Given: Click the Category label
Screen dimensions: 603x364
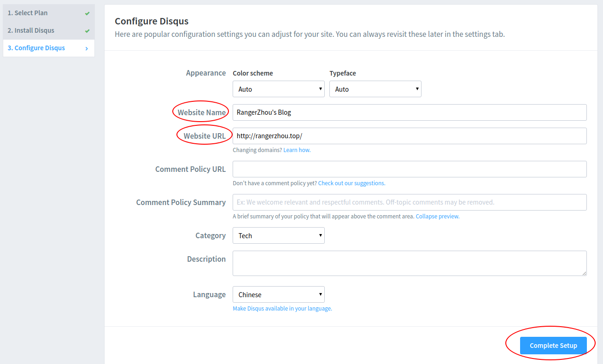Looking at the screenshot, I should point(211,235).
